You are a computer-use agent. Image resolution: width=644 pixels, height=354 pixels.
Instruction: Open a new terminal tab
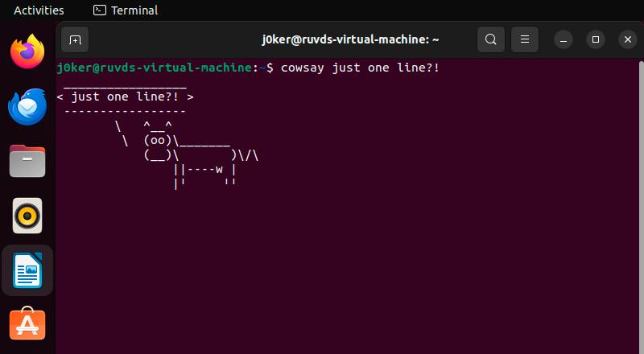pyautogui.click(x=75, y=39)
